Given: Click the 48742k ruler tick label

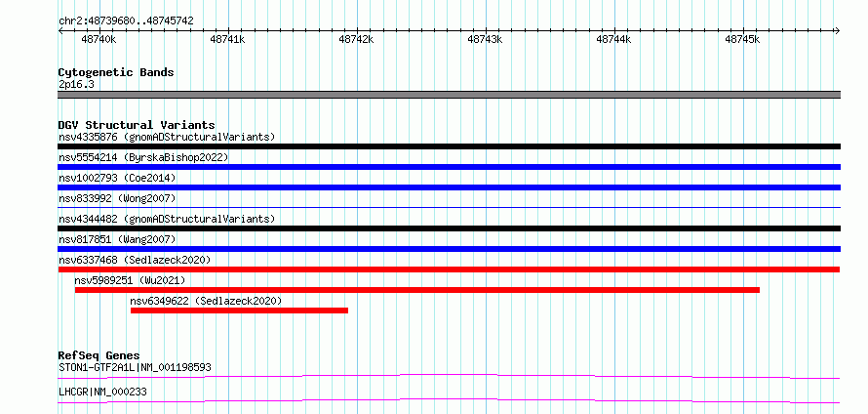Looking at the screenshot, I should point(357,40).
